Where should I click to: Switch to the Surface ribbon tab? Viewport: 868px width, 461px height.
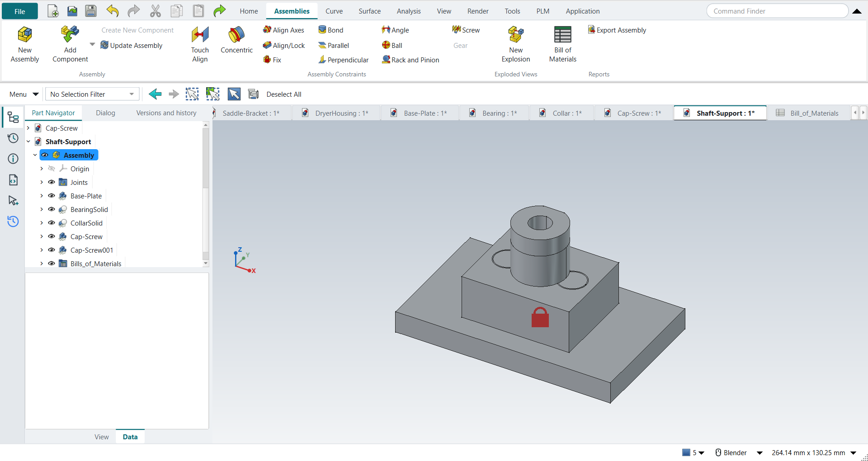(369, 11)
